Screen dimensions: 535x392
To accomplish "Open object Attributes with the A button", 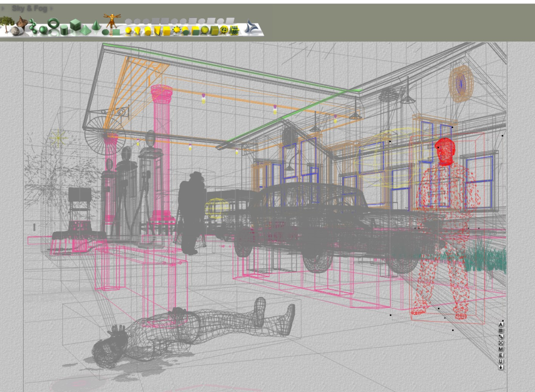I will pyautogui.click(x=501, y=324).
